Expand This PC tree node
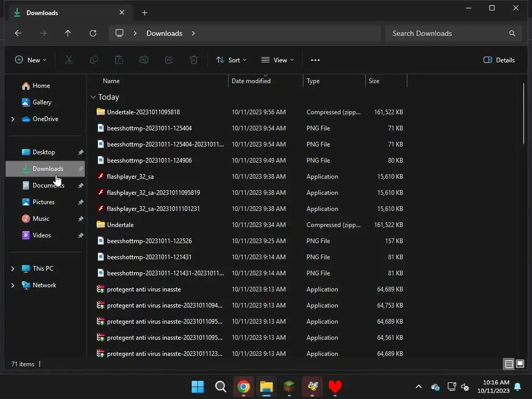Image resolution: width=532 pixels, height=399 pixels. pyautogui.click(x=12, y=269)
